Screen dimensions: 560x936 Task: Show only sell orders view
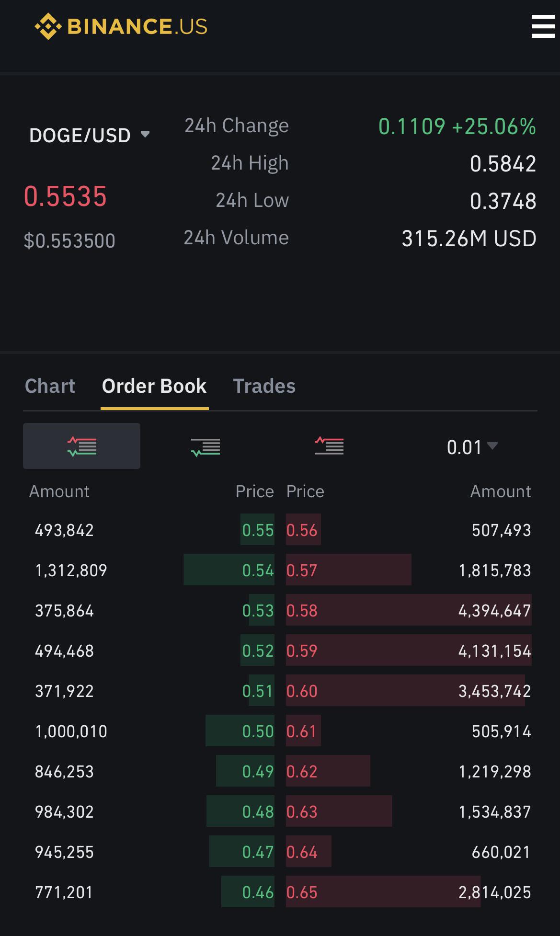pyautogui.click(x=329, y=446)
